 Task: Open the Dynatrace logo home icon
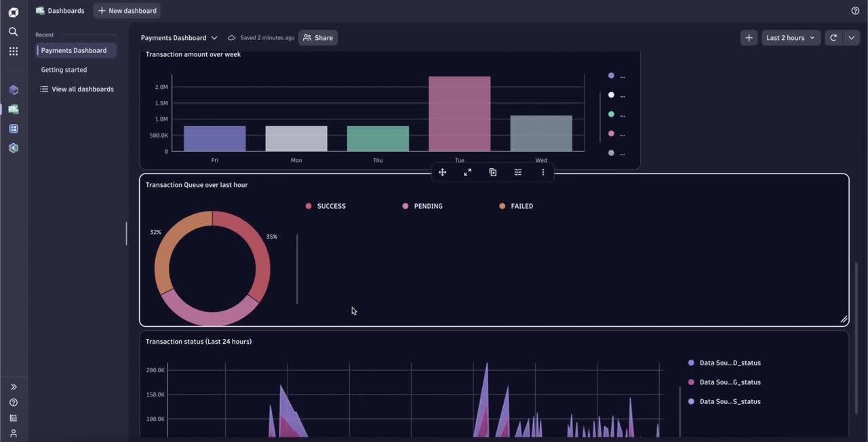13,12
